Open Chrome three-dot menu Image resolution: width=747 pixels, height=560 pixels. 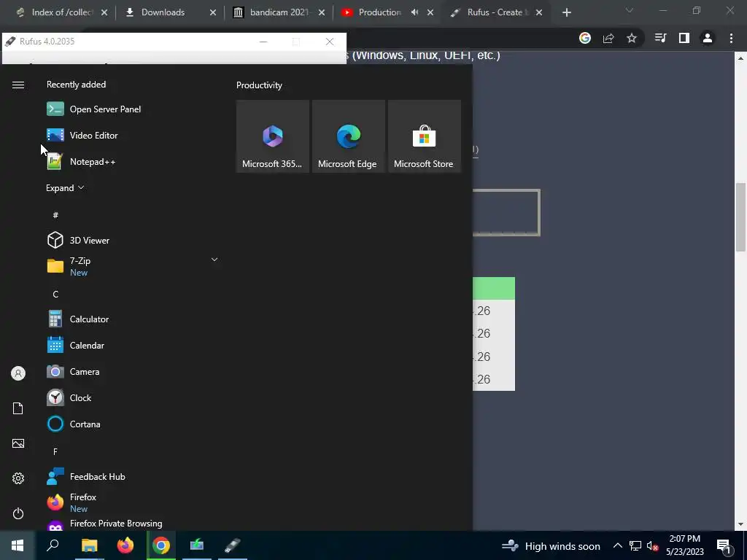click(731, 38)
